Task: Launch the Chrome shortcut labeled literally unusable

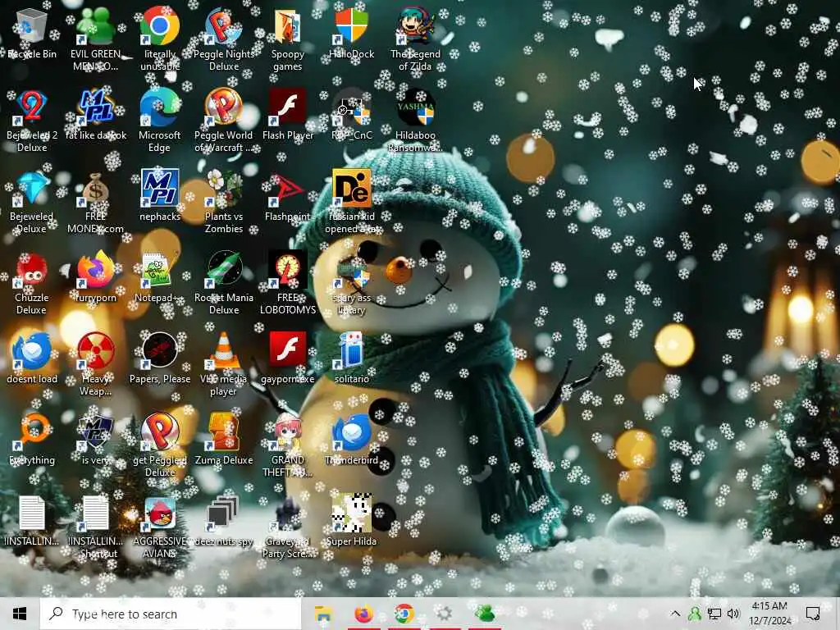Action: point(160,38)
